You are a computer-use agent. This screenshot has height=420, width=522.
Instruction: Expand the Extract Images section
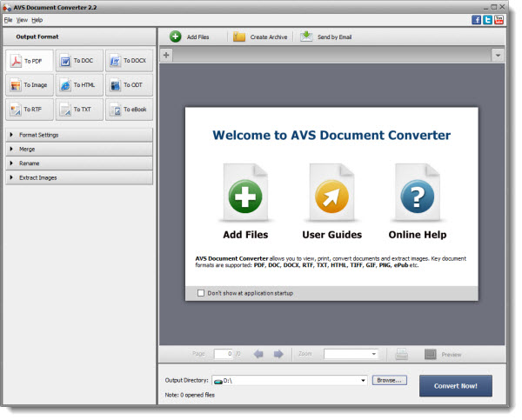[x=79, y=177]
